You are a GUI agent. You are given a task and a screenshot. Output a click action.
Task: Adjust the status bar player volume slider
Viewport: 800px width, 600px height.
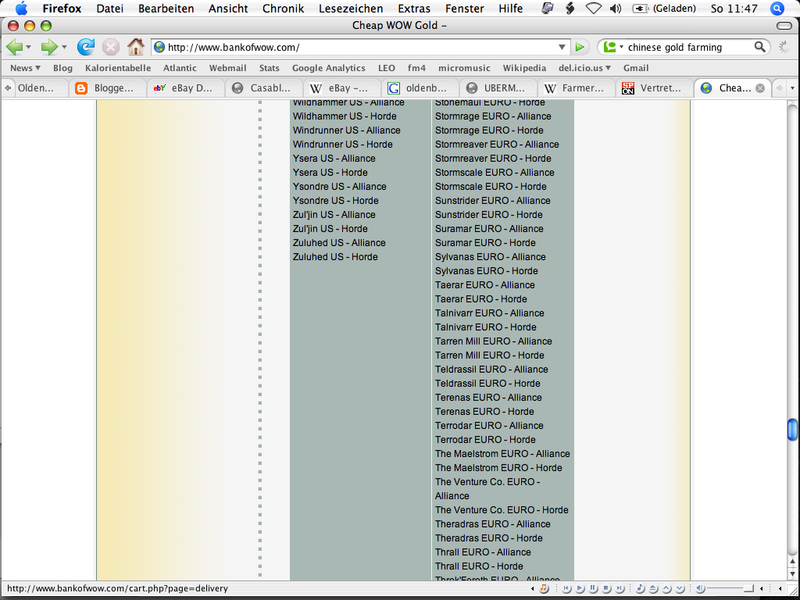click(731, 589)
